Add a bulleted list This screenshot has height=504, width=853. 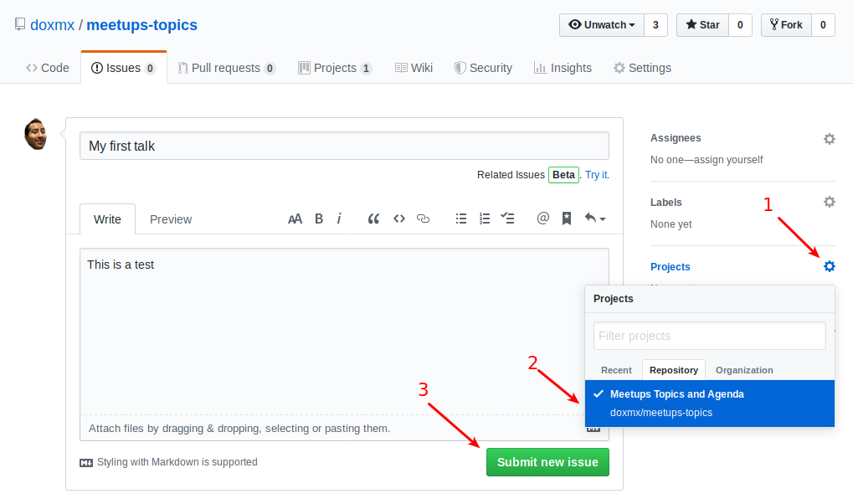(x=460, y=219)
